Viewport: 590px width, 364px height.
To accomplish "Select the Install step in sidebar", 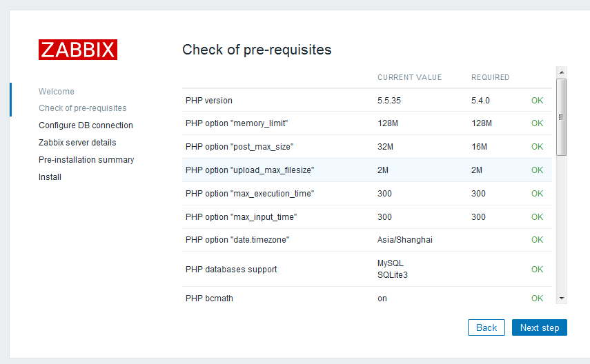I will pos(50,177).
